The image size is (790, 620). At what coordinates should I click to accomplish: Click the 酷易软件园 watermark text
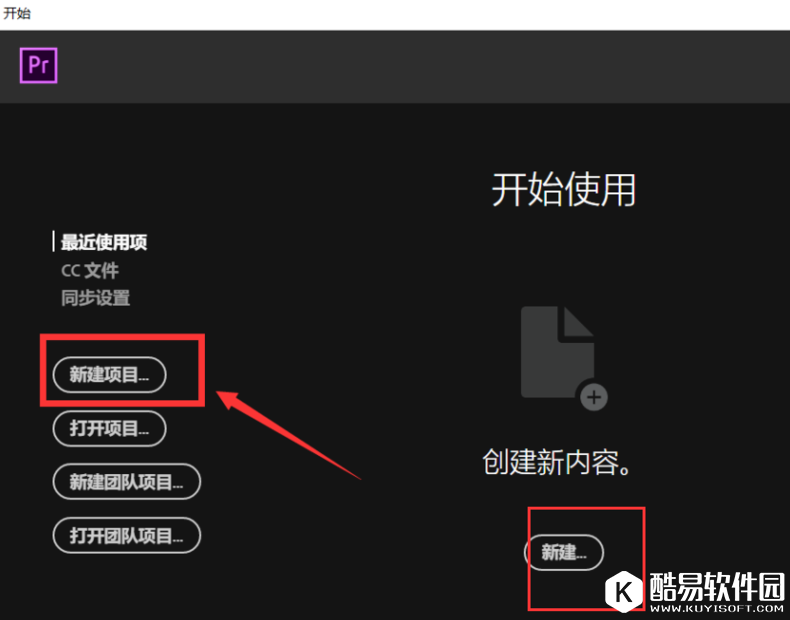717,587
